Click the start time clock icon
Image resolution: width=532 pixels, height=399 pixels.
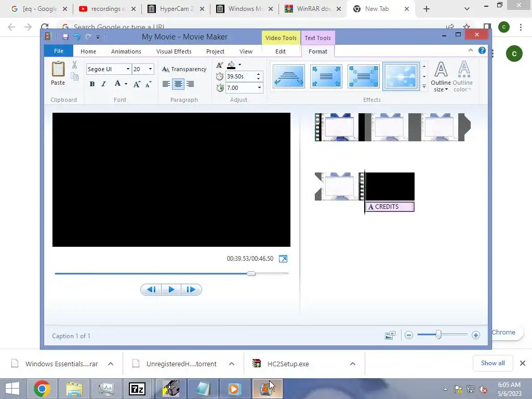(x=220, y=76)
